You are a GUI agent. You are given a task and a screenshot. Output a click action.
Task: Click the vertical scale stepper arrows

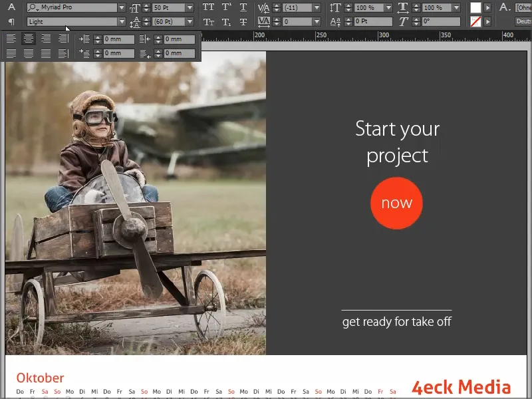348,7
